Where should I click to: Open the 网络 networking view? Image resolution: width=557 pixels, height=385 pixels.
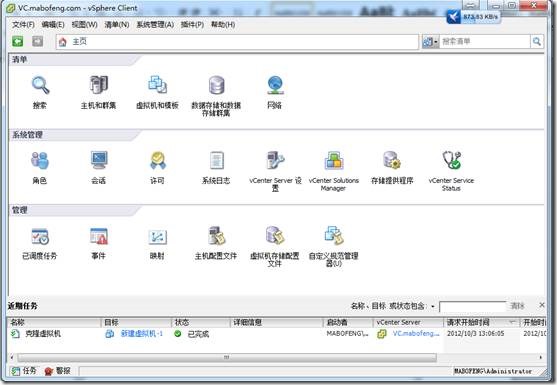tap(275, 86)
